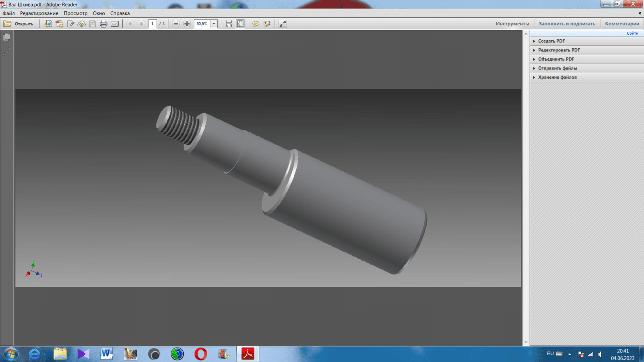This screenshot has width=644, height=362.
Task: Toggle fit one full page view
Action: pyautogui.click(x=240, y=24)
